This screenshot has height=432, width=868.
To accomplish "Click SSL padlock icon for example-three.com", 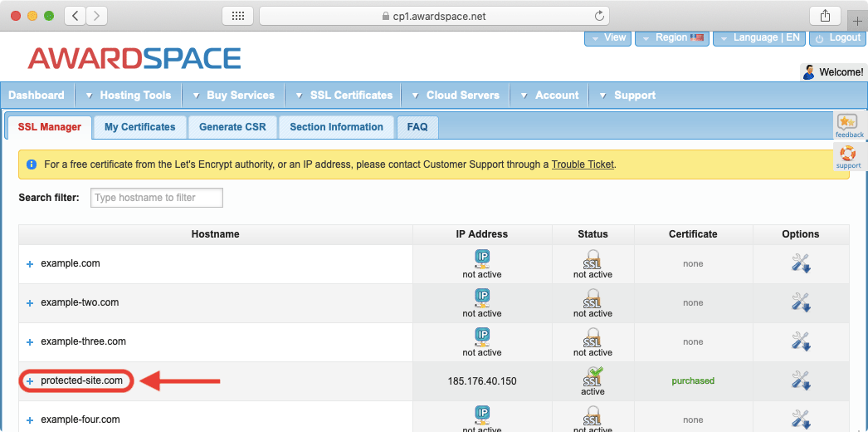I will tap(592, 336).
